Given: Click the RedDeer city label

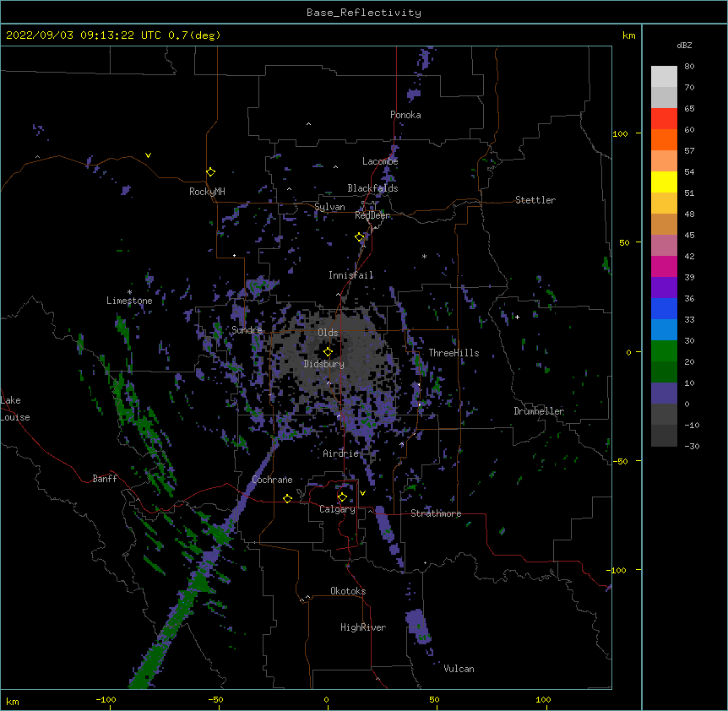Looking at the screenshot, I should [x=372, y=215].
